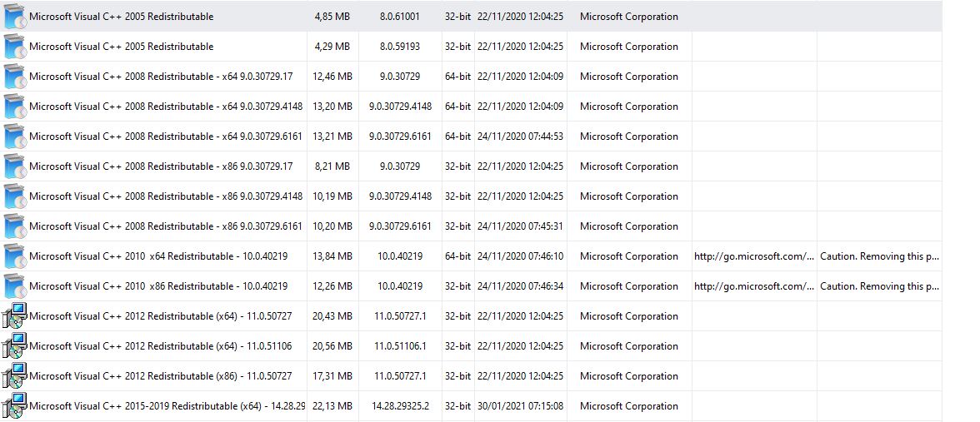Click version cell '8.0.59193'
The width and height of the screenshot is (980, 422).
coord(400,47)
